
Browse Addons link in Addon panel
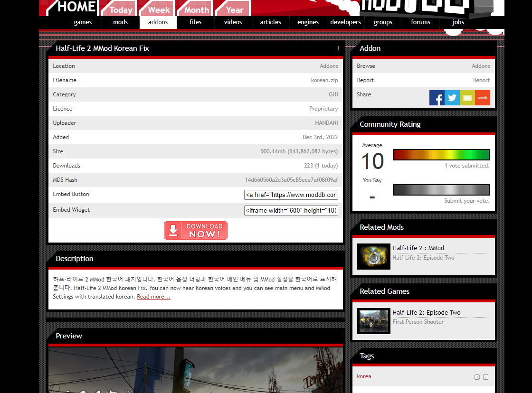point(481,66)
